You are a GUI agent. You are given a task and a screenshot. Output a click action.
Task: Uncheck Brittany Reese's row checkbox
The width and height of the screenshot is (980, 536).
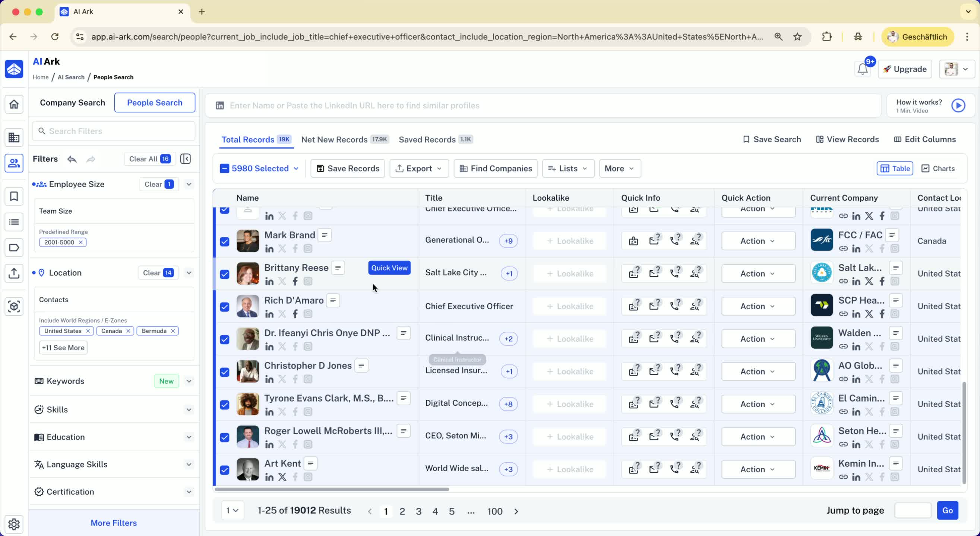224,274
